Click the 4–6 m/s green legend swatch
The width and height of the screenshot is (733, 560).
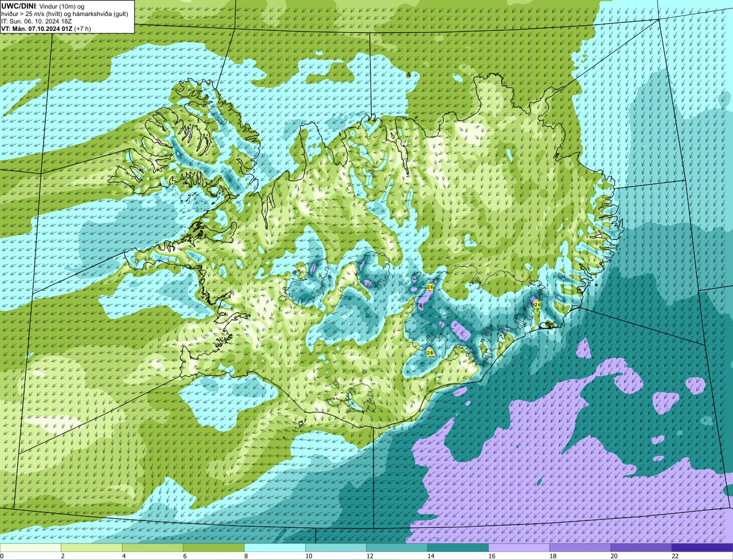point(152,547)
